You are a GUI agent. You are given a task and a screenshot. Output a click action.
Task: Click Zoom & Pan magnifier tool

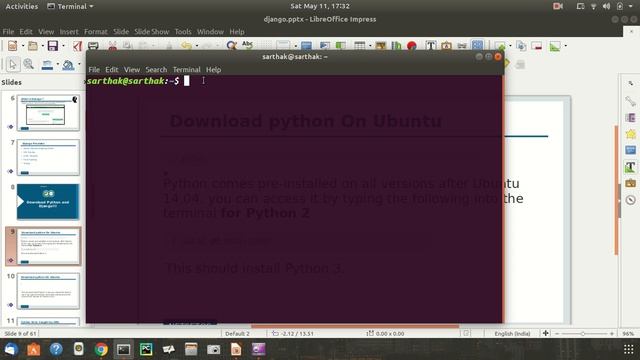point(28,64)
